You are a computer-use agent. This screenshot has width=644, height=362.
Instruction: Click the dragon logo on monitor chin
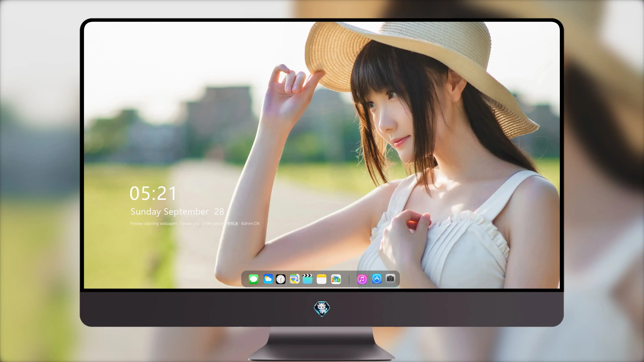[322, 309]
